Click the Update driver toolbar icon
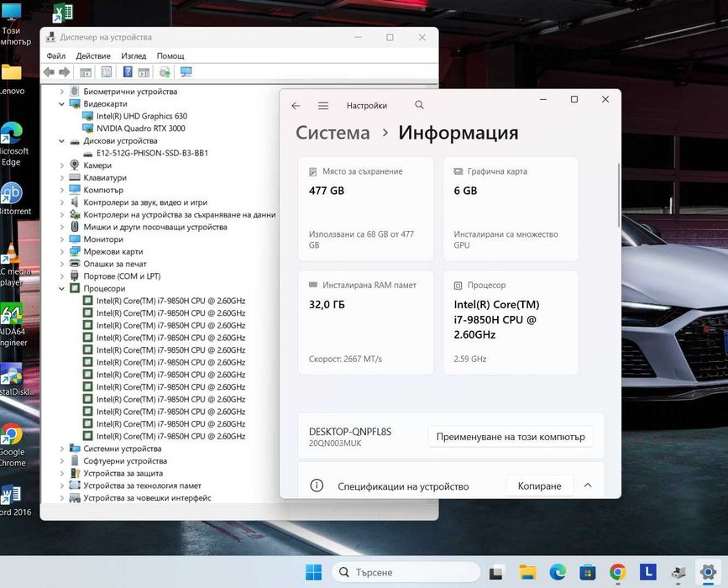The height and width of the screenshot is (588, 728). tap(165, 72)
